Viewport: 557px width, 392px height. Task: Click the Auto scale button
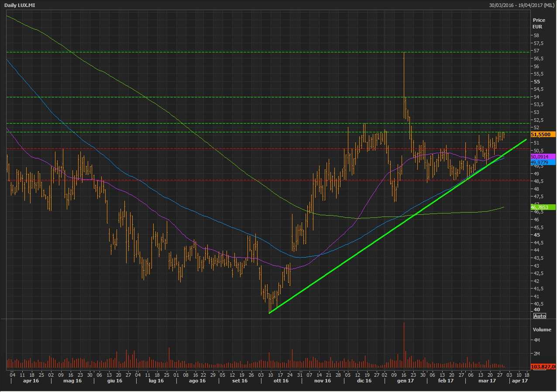tap(540, 316)
